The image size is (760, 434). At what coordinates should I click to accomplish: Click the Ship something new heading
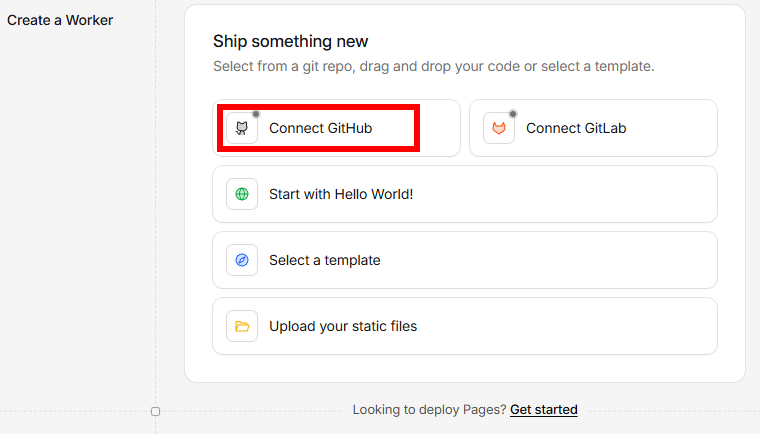(x=290, y=41)
